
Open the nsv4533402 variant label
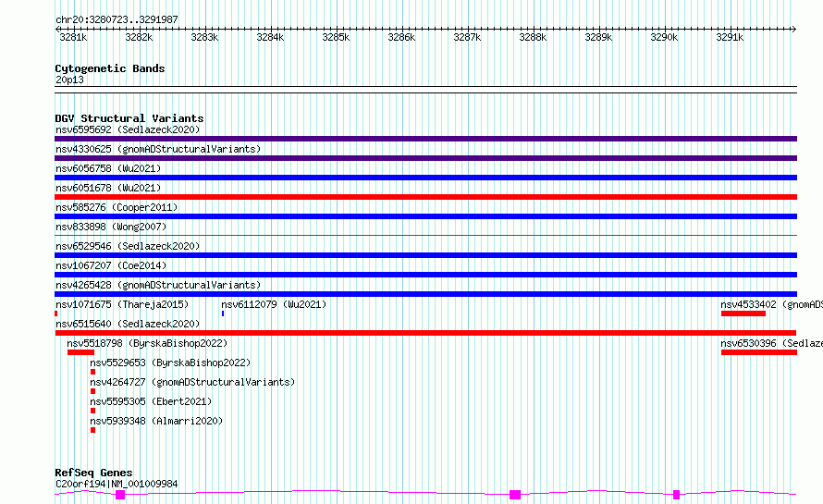pos(771,304)
